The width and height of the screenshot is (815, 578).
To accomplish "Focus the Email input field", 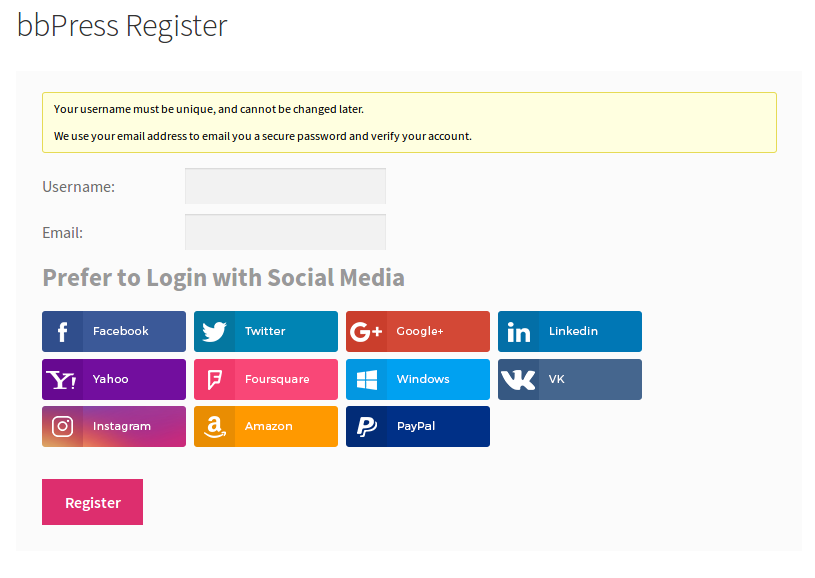I will [x=285, y=232].
